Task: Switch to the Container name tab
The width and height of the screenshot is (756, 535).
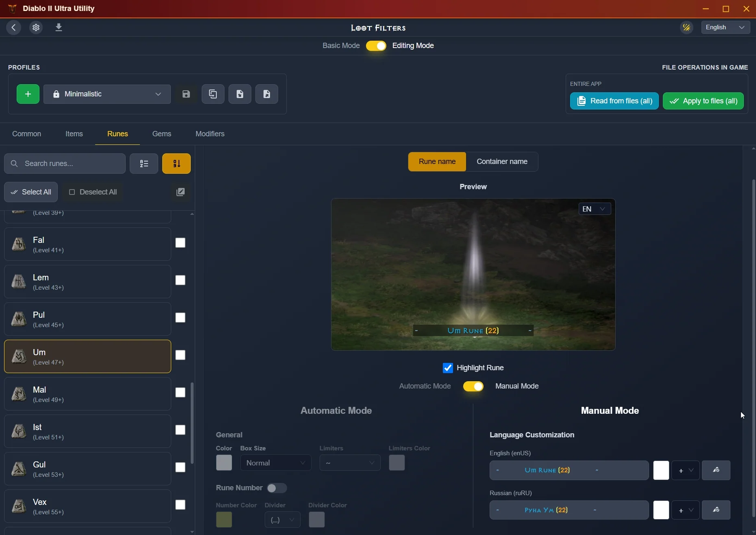Action: click(502, 162)
